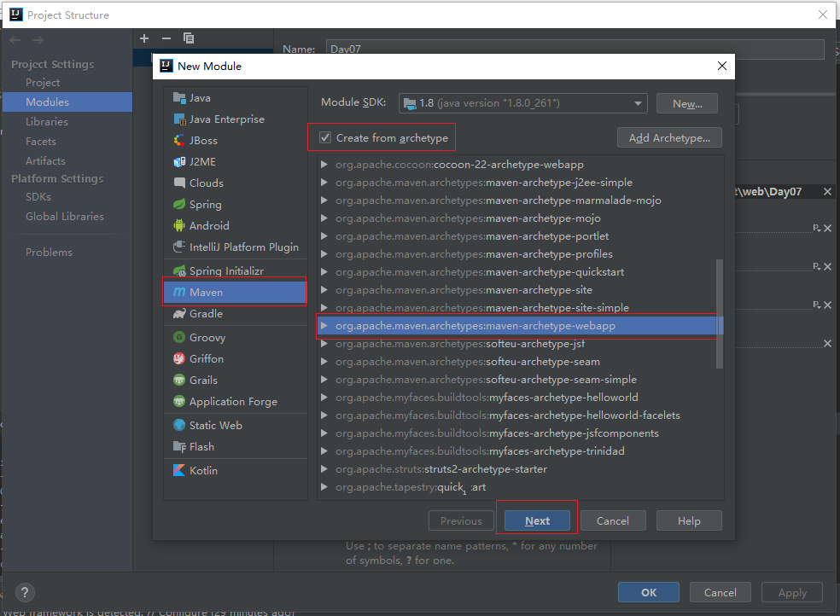The image size is (840, 616).
Task: Click the JBoss module icon
Action: tap(179, 141)
